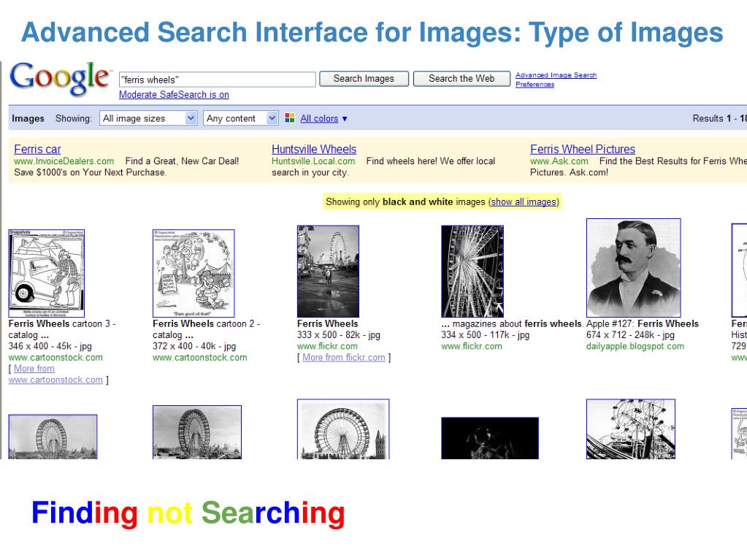Image resolution: width=747 pixels, height=560 pixels.
Task: Click the "674 x 712 - 248k - jpg" text
Action: 630,335
